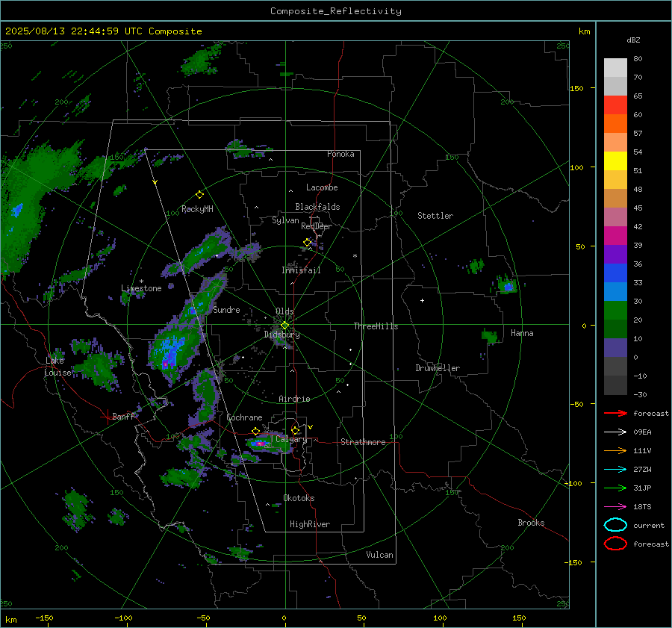The image size is (672, 628).
Task: Select the magenta 39-42 dBZ color swatch
Action: tap(615, 236)
